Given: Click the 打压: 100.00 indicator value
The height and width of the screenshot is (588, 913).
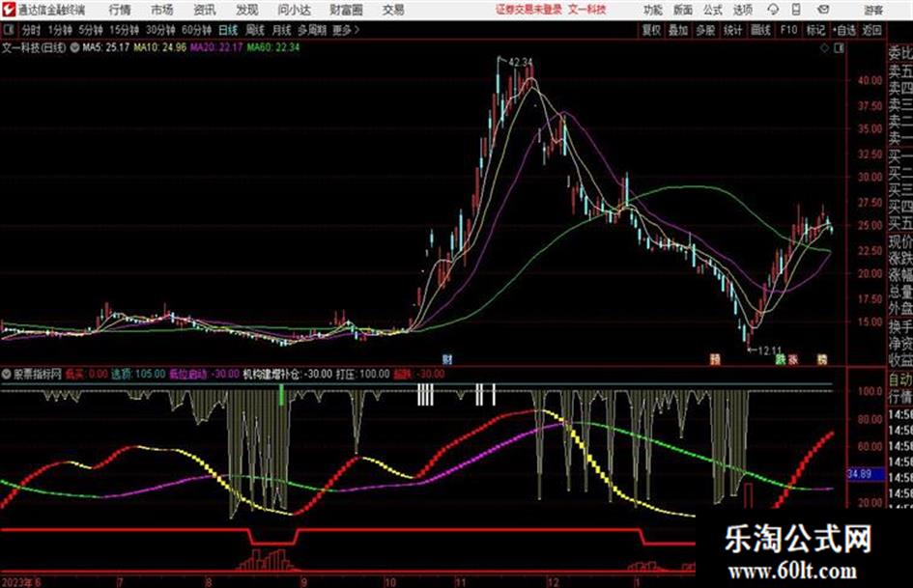Looking at the screenshot, I should (362, 375).
